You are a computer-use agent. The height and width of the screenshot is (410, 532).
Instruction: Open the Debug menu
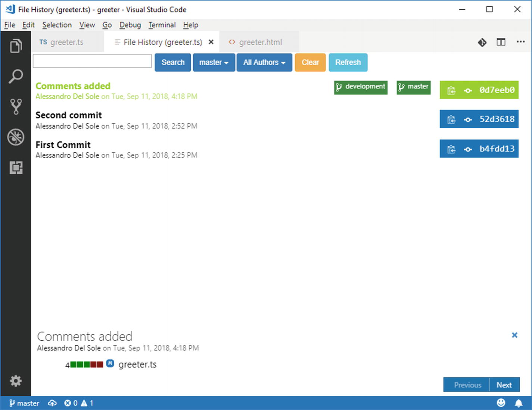130,25
